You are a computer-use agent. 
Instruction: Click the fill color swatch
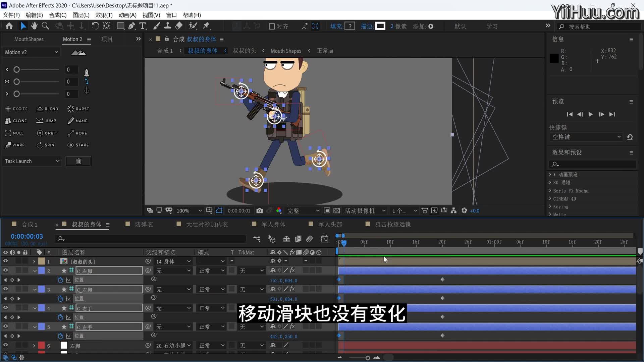point(350,26)
